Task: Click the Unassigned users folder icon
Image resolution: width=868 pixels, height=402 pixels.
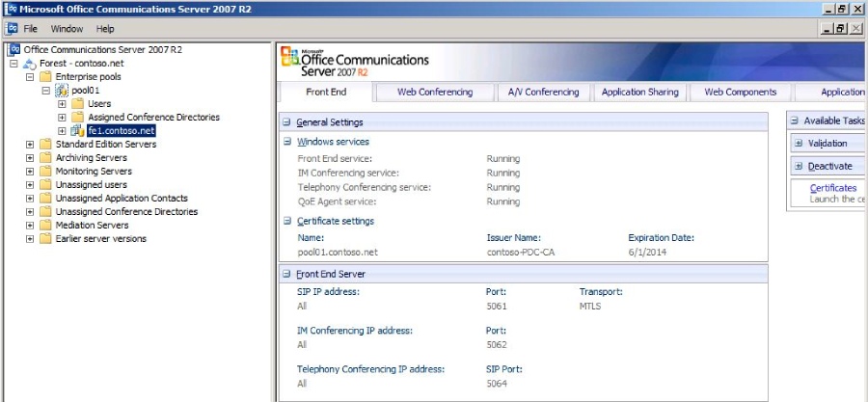Action: pyautogui.click(x=45, y=185)
